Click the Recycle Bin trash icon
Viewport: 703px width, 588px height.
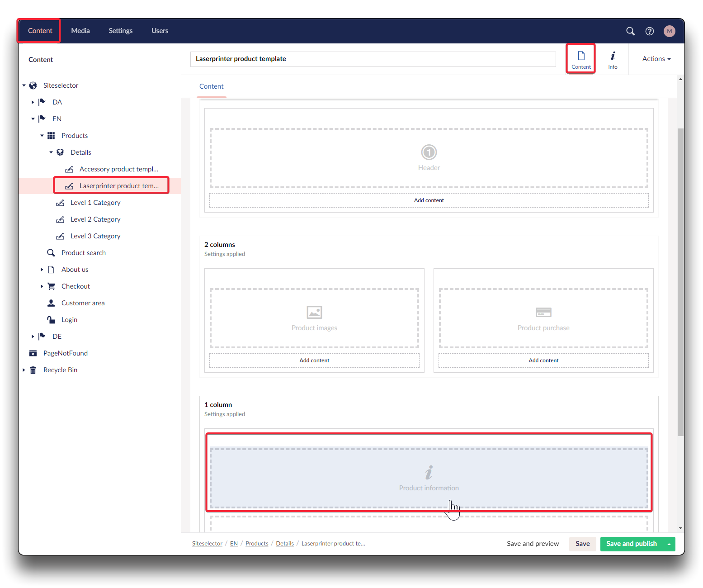tap(33, 370)
